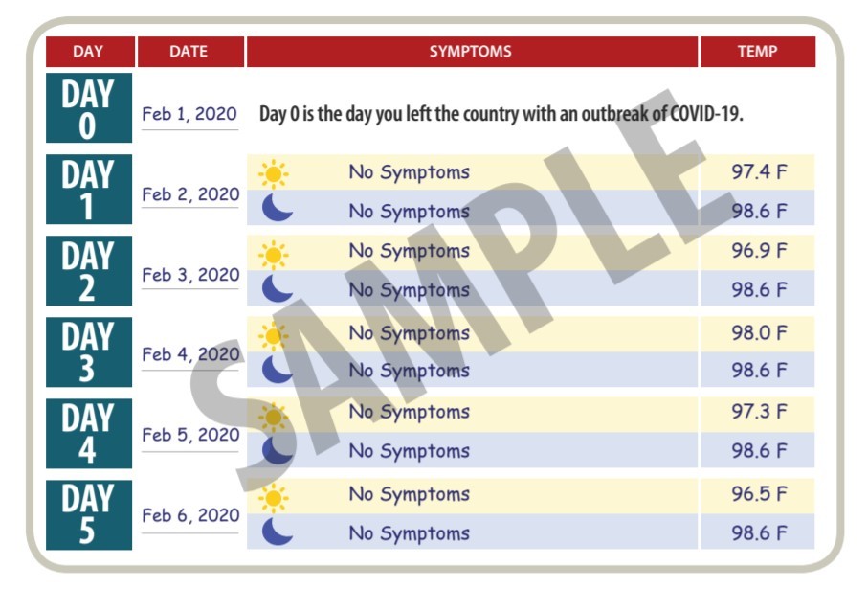Image resolution: width=868 pixels, height=589 pixels.
Task: Click the 96.5 F temperature entry
Action: pyautogui.click(x=759, y=493)
